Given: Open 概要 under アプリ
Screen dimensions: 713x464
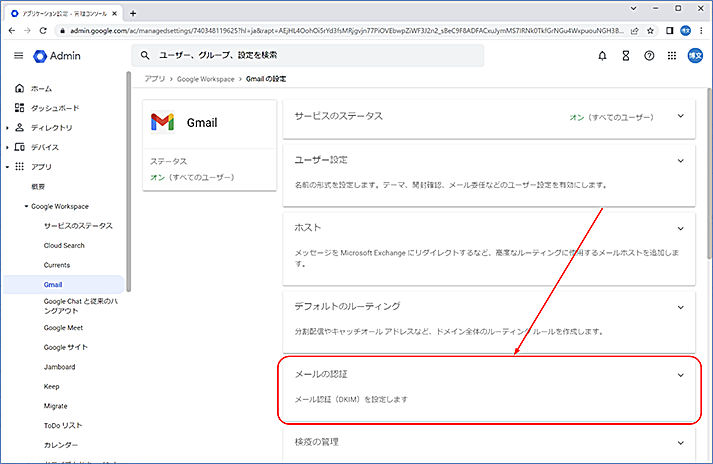Looking at the screenshot, I should click(x=38, y=187).
